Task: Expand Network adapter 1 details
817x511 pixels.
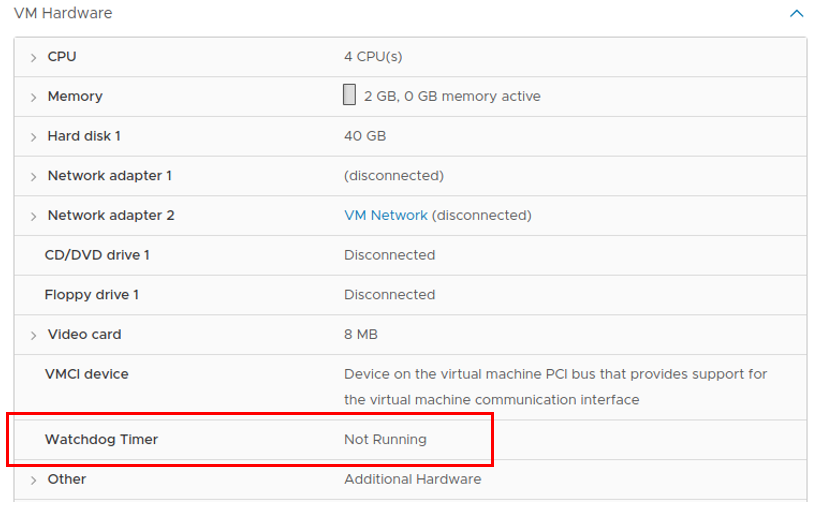Action: coord(33,177)
